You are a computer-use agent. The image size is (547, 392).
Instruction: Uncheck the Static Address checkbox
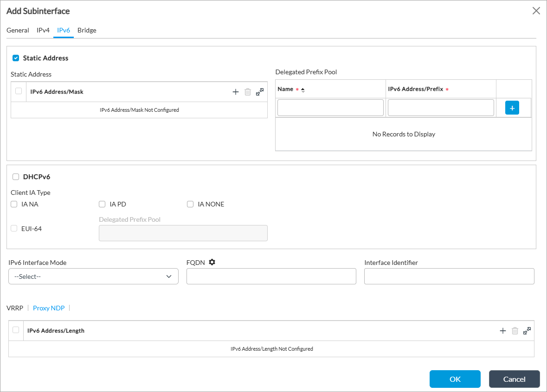[16, 58]
